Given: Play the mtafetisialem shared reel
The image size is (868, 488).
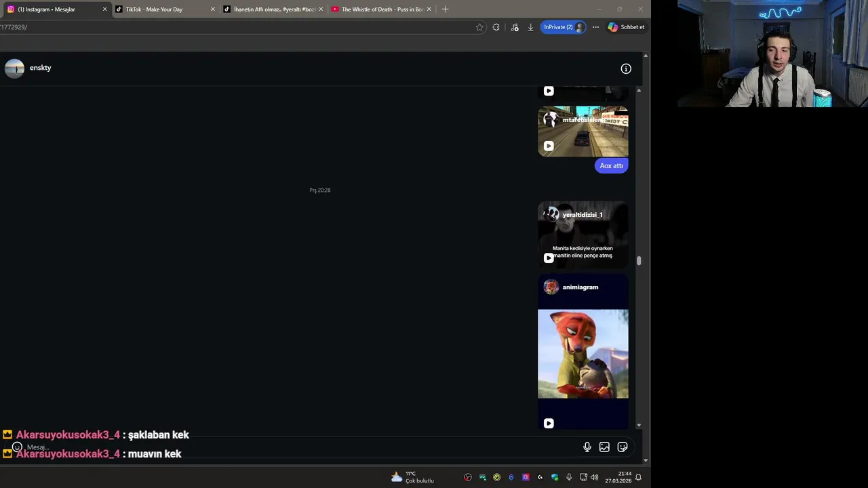Looking at the screenshot, I should pos(549,146).
